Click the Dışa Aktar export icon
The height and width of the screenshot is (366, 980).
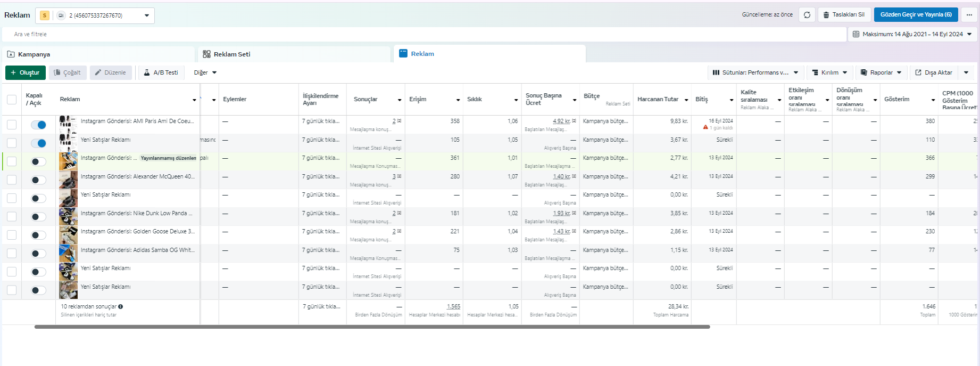point(918,72)
